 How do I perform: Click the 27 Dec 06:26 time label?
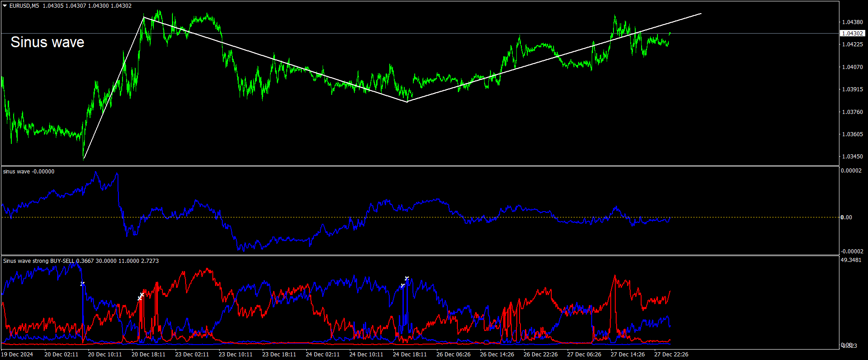click(x=584, y=355)
